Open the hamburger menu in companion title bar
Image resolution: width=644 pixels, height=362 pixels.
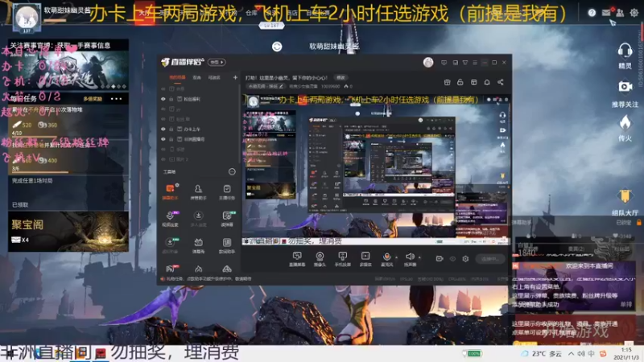click(x=475, y=63)
